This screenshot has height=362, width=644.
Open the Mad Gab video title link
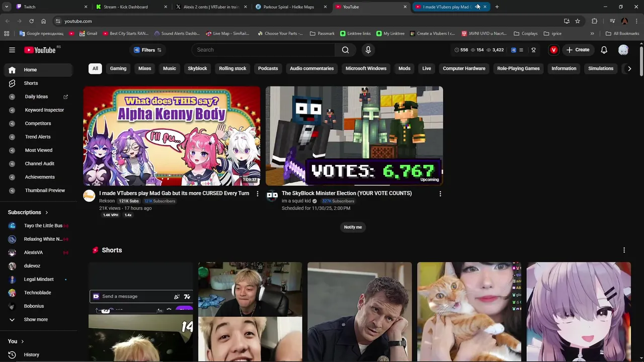[x=174, y=193]
